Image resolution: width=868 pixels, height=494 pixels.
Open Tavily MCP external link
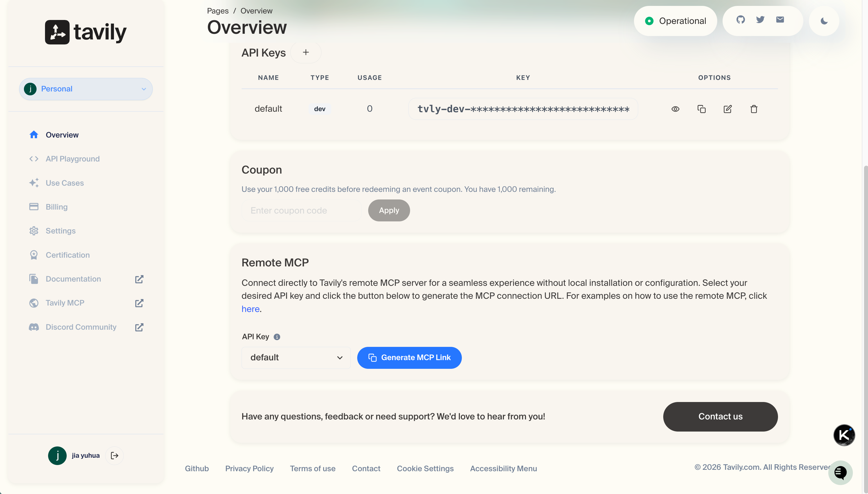click(86, 303)
